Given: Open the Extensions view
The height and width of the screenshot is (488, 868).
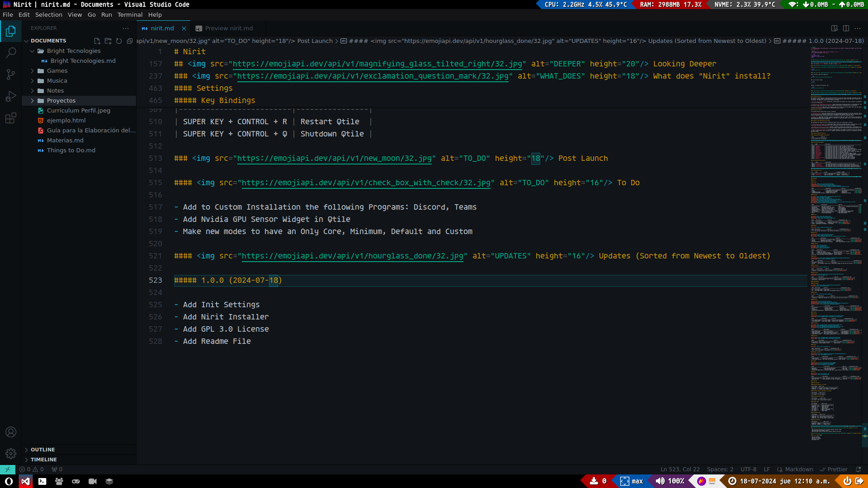Looking at the screenshot, I should (11, 118).
